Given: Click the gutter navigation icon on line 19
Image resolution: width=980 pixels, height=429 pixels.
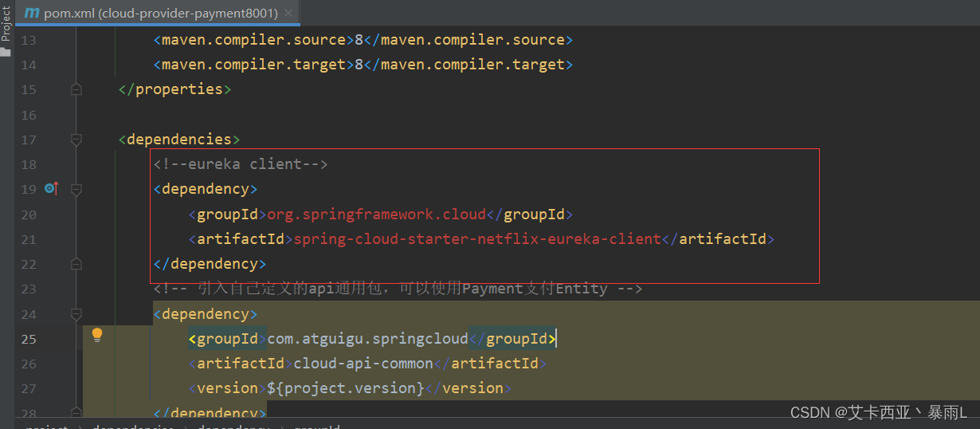Looking at the screenshot, I should [x=52, y=189].
